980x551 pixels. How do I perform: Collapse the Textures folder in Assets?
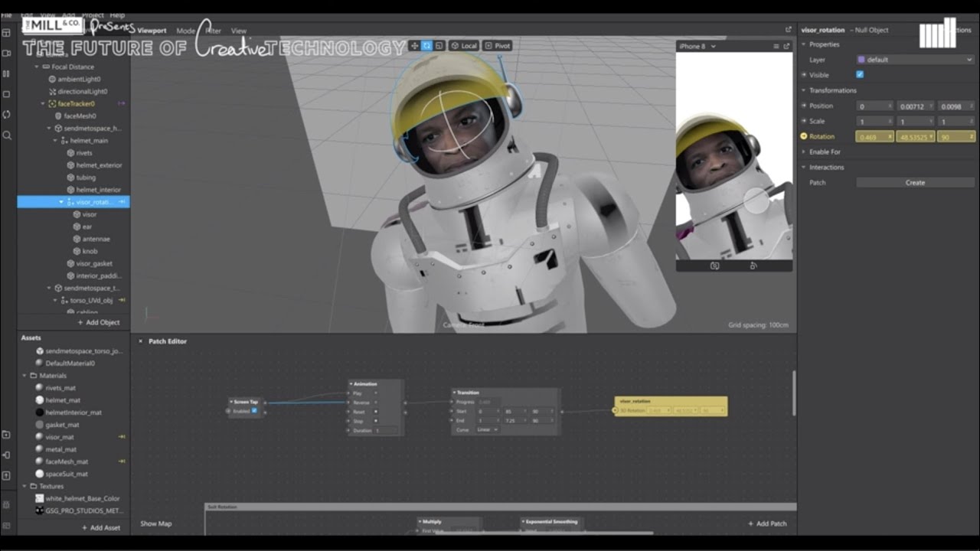coord(24,486)
